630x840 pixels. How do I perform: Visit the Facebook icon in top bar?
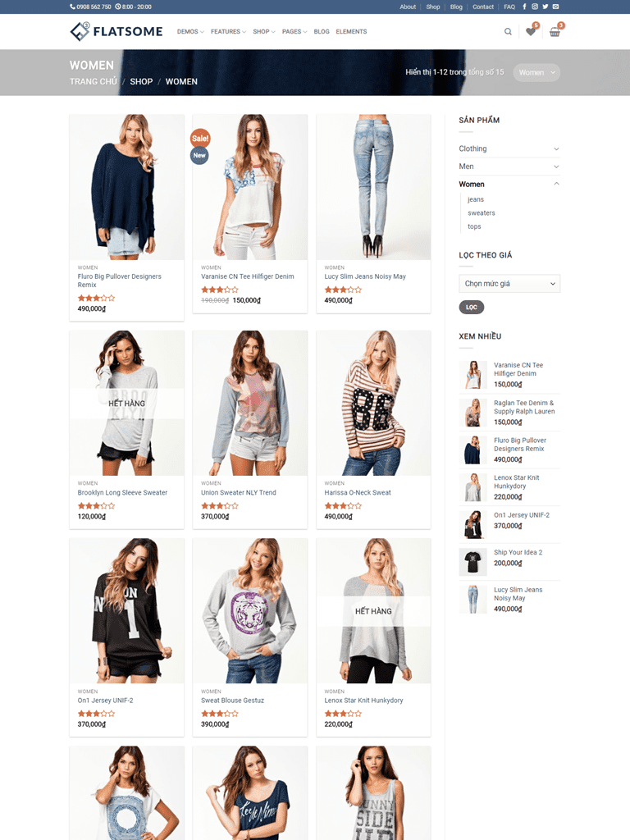(x=524, y=7)
